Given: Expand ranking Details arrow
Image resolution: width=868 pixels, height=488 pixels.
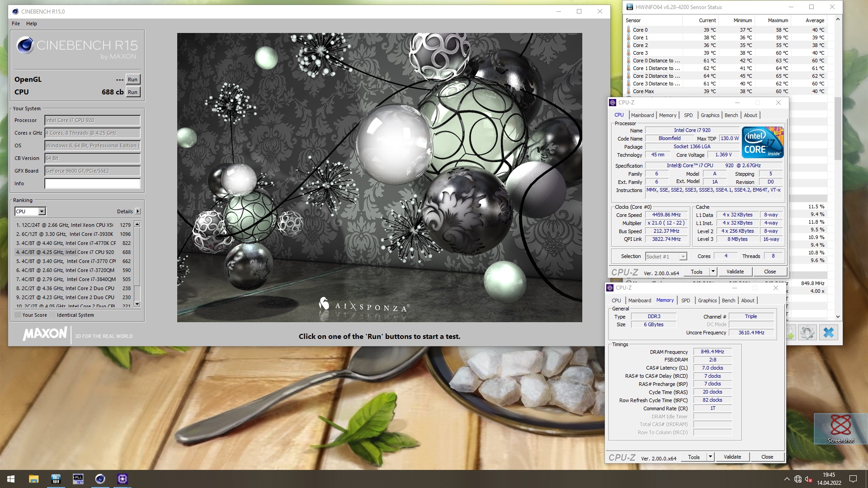Looking at the screenshot, I should pyautogui.click(x=138, y=211).
